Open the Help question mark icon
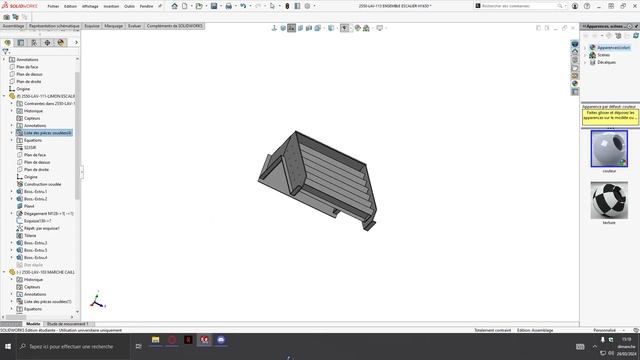The height and width of the screenshot is (360, 640). pos(587,6)
